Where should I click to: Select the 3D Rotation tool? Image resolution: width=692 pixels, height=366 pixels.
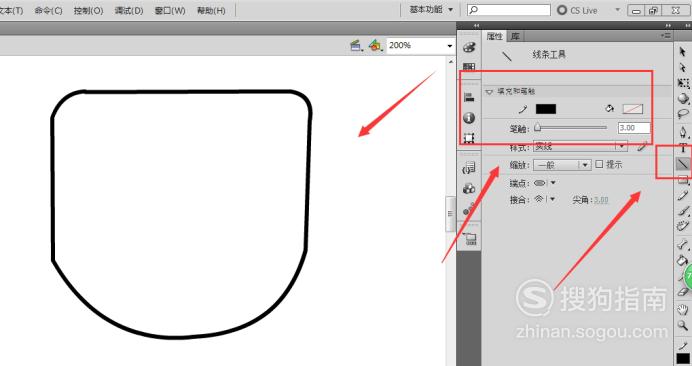[683, 98]
